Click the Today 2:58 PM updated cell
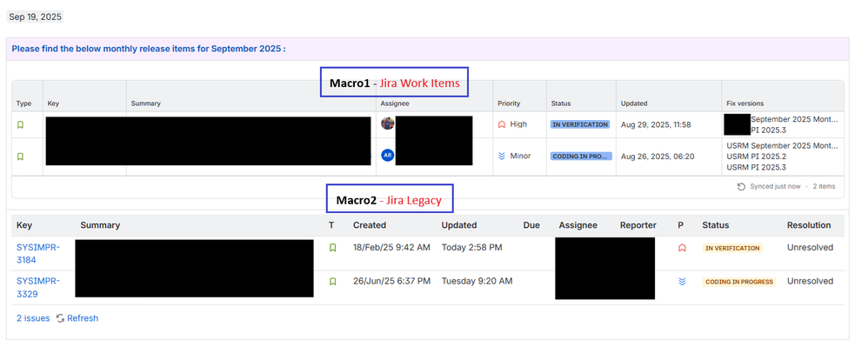This screenshot has width=868, height=347. pos(471,248)
